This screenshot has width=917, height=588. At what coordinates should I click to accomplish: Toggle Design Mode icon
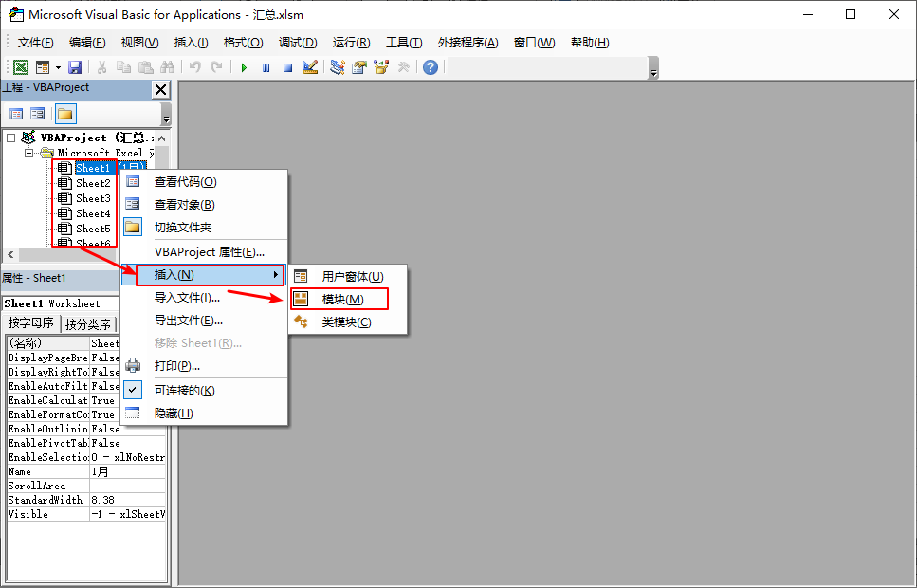tap(310, 67)
